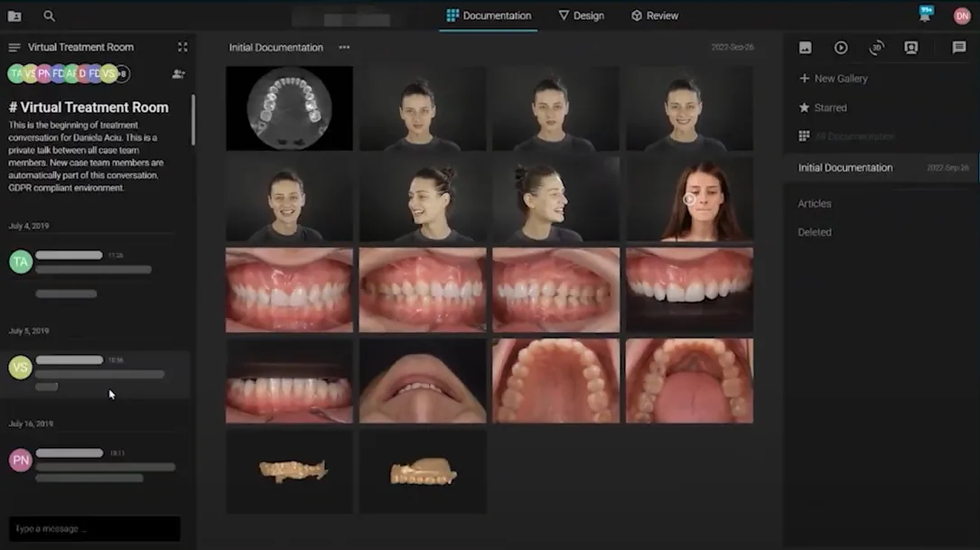Switch to the Design tab
980x550 pixels.
(x=582, y=15)
